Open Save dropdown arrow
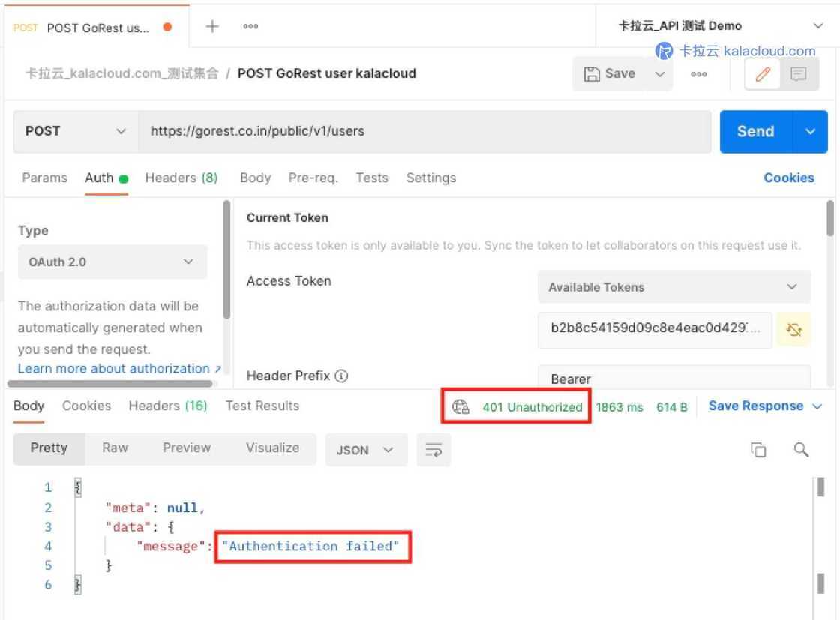Screen dimensions: 840x620 [659, 74]
